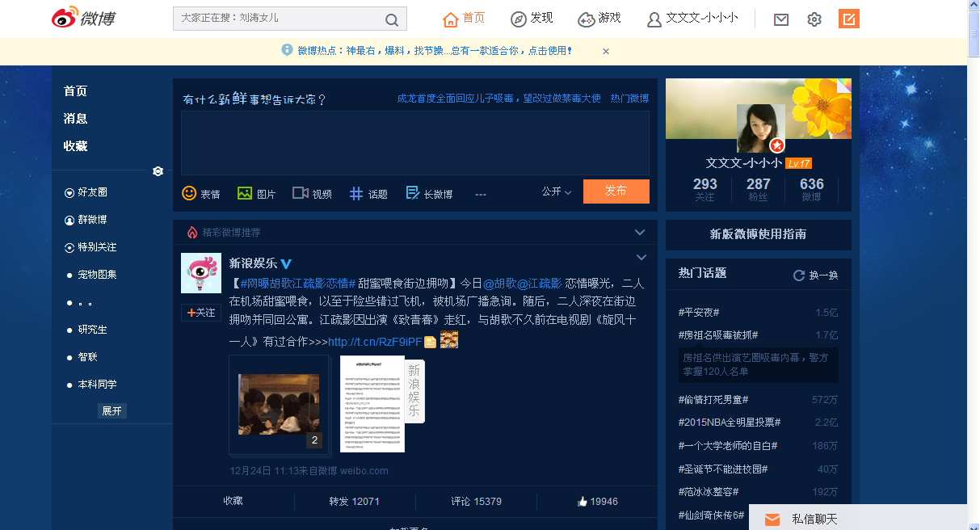Insert a topic with 话题
The image size is (980, 530).
coord(368,193)
